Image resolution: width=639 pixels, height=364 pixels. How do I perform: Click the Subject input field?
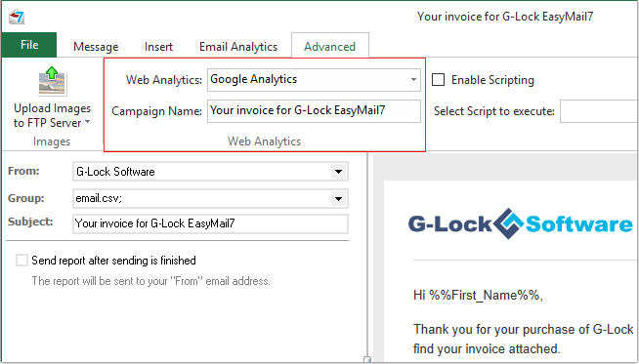click(x=210, y=223)
